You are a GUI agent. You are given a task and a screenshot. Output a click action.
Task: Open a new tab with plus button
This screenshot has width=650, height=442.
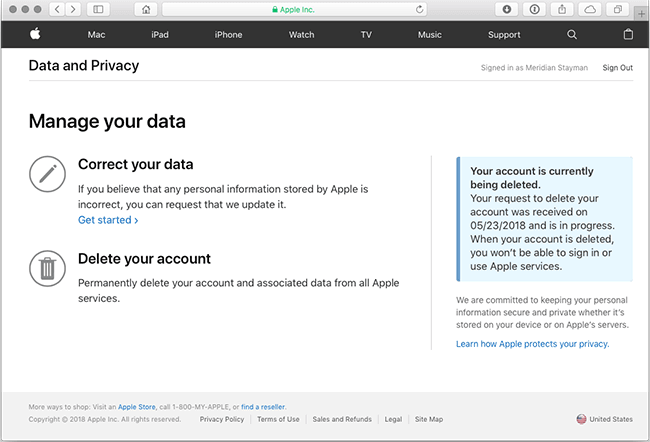pos(642,15)
